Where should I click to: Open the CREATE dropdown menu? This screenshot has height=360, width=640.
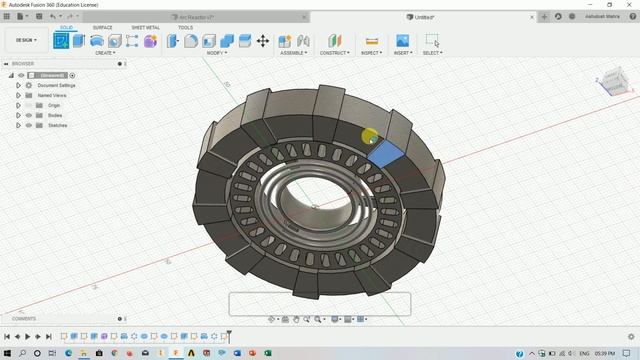click(x=105, y=53)
